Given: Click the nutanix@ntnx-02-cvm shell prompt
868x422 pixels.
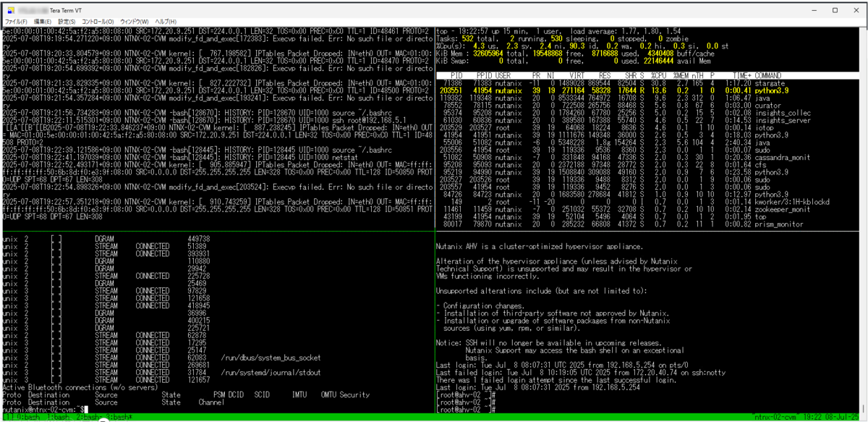Looking at the screenshot, I should coord(42,410).
